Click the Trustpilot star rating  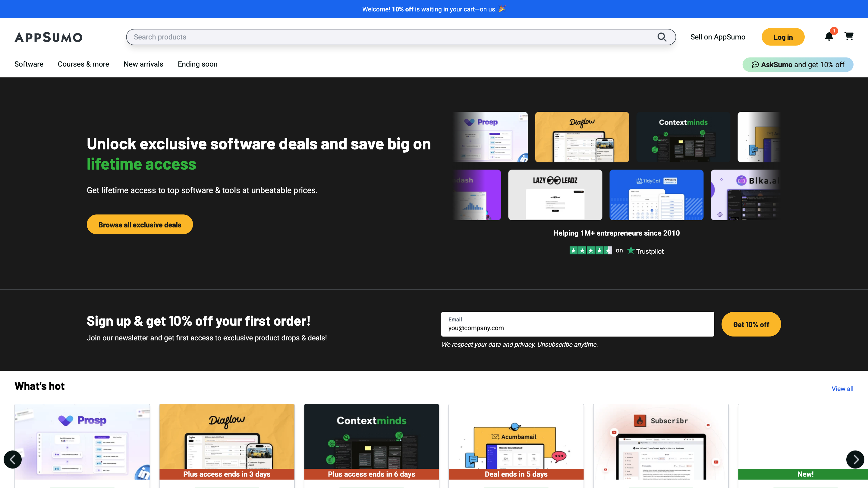point(590,251)
